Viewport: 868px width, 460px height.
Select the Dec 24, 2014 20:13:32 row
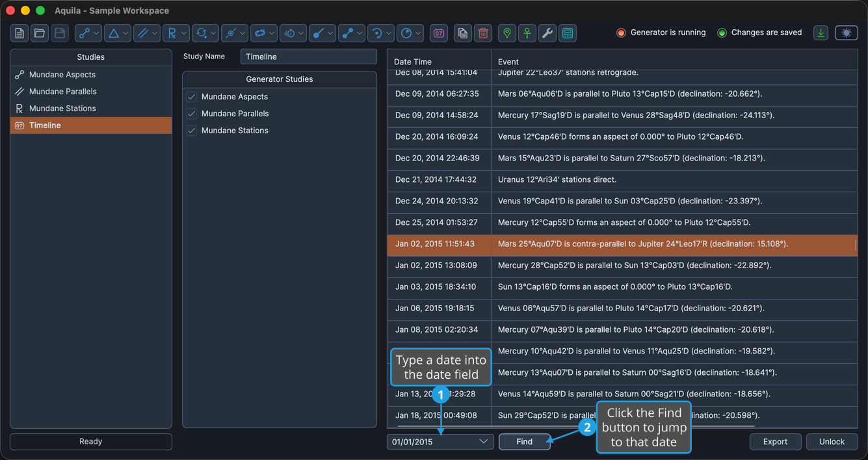click(x=622, y=201)
